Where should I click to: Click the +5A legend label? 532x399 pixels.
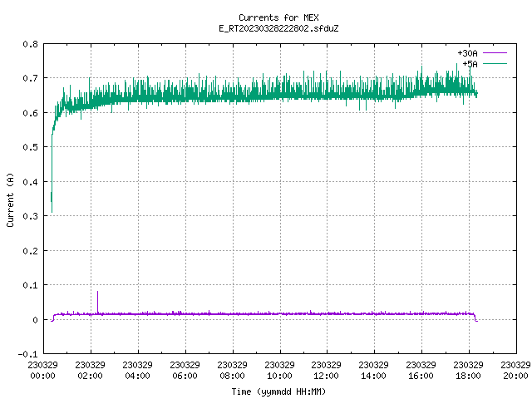click(470, 64)
